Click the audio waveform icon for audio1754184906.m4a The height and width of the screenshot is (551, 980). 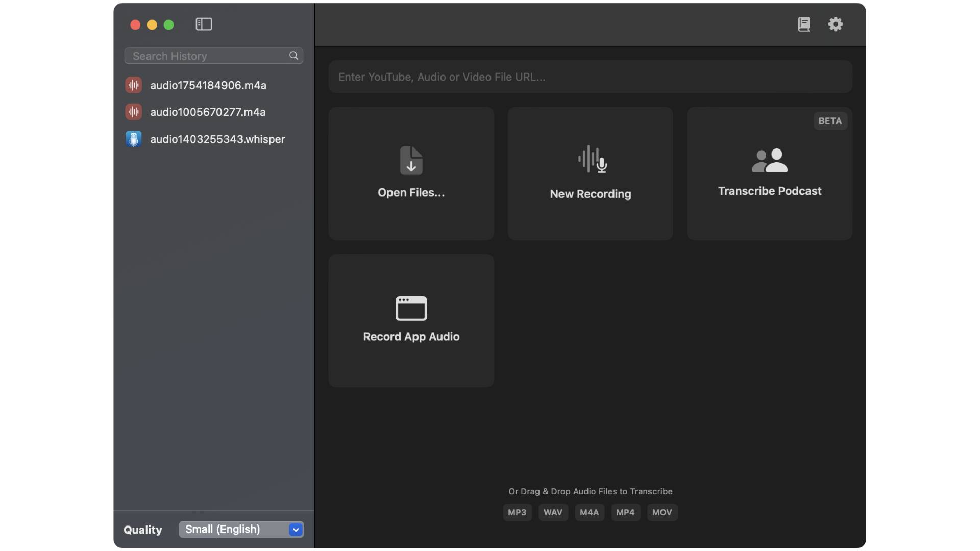click(x=134, y=85)
